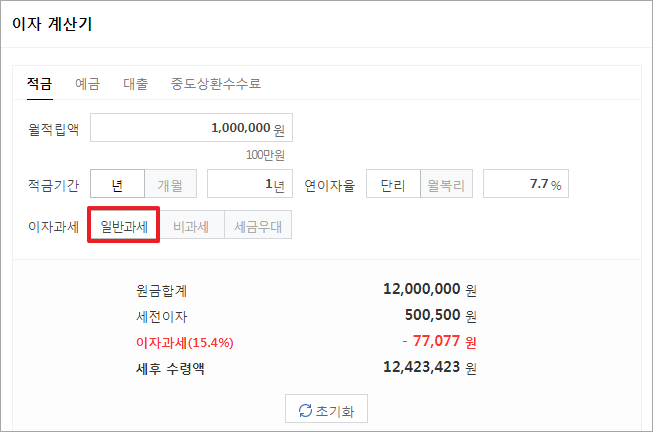Image resolution: width=653 pixels, height=432 pixels.
Task: Select the 중도상환수수료 tab
Action: [216, 84]
